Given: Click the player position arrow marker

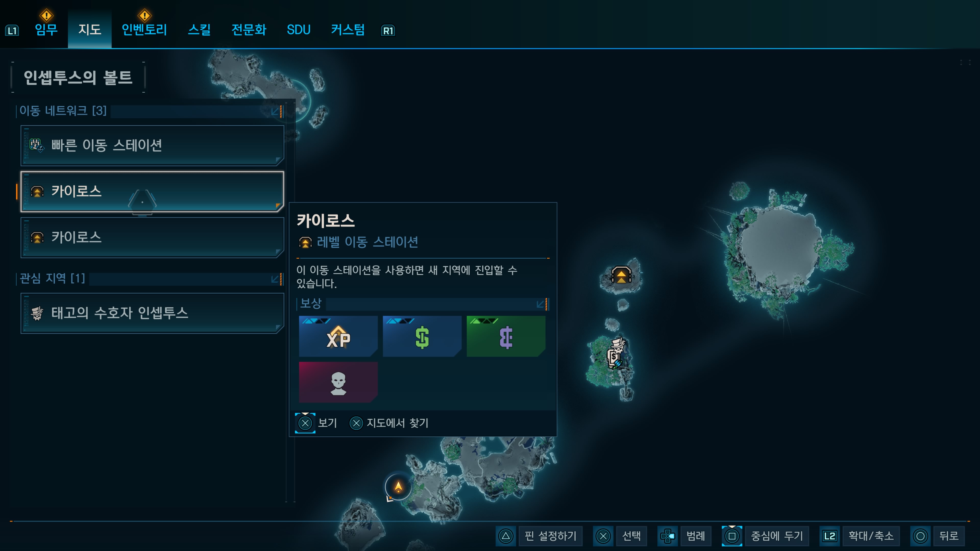Looking at the screenshot, I should (398, 487).
